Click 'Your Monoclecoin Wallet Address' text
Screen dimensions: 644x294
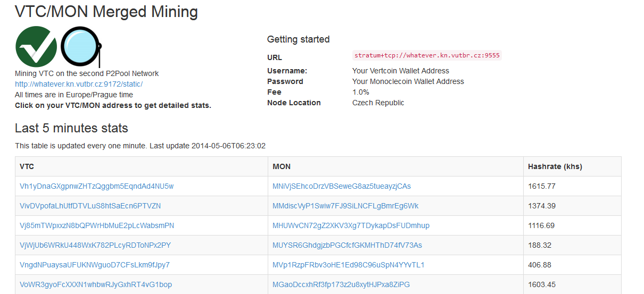pyautogui.click(x=408, y=81)
